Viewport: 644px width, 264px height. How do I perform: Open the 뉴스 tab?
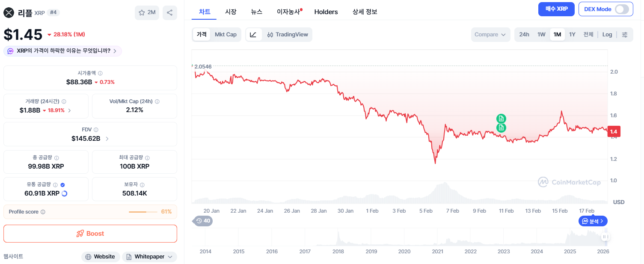tap(257, 12)
